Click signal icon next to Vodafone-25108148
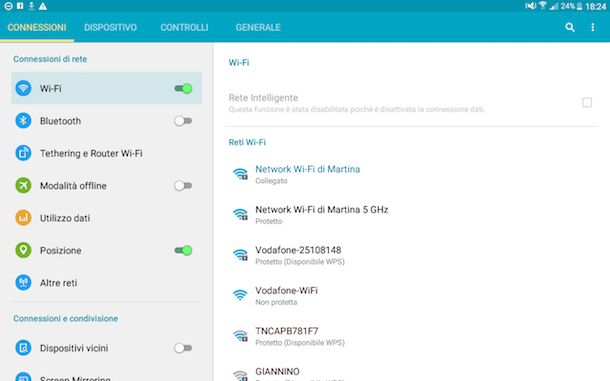The image size is (610, 381). click(x=240, y=255)
